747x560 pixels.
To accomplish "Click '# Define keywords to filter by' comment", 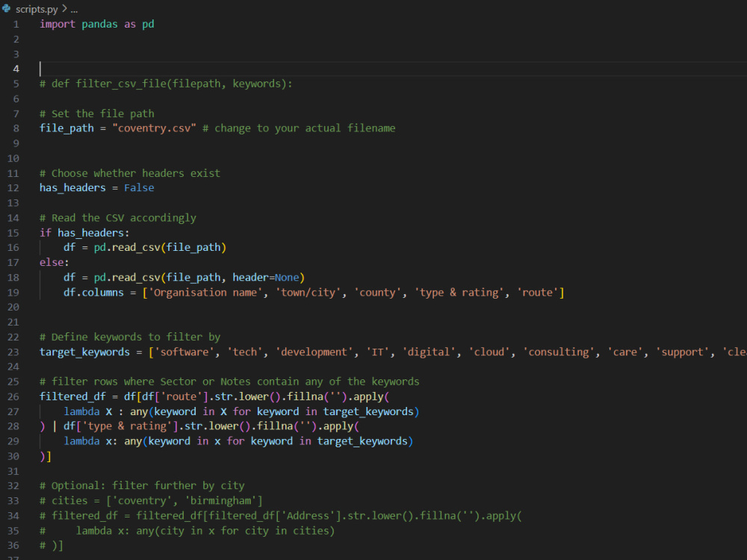I will click(129, 337).
